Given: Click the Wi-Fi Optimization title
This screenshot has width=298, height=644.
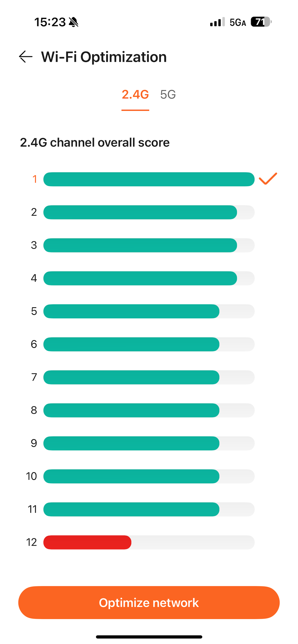Looking at the screenshot, I should click(104, 57).
